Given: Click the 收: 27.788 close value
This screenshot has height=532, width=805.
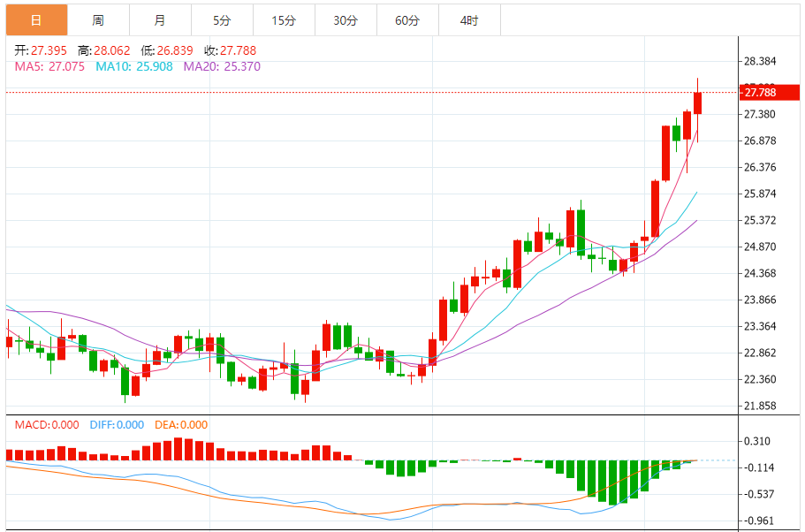Looking at the screenshot, I should coord(230,50).
